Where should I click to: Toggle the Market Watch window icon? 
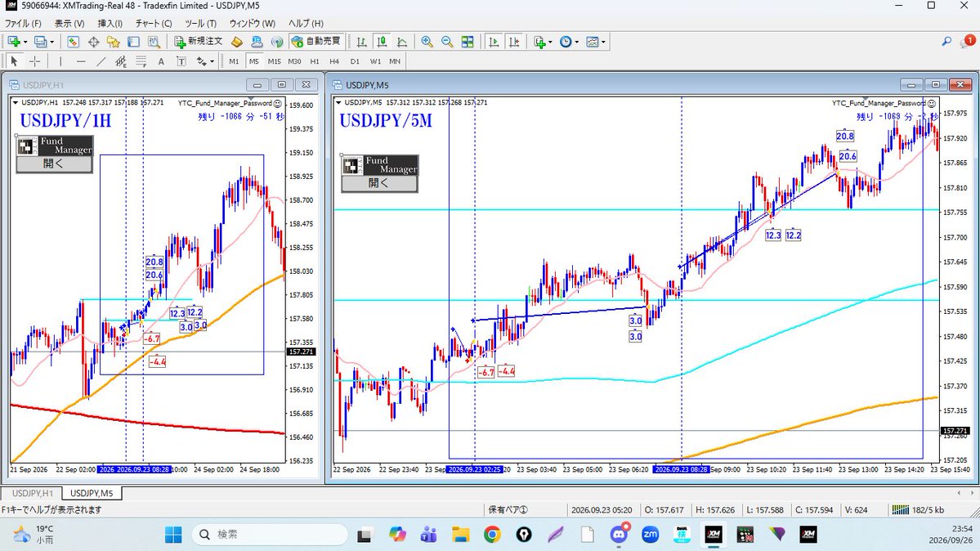(73, 42)
